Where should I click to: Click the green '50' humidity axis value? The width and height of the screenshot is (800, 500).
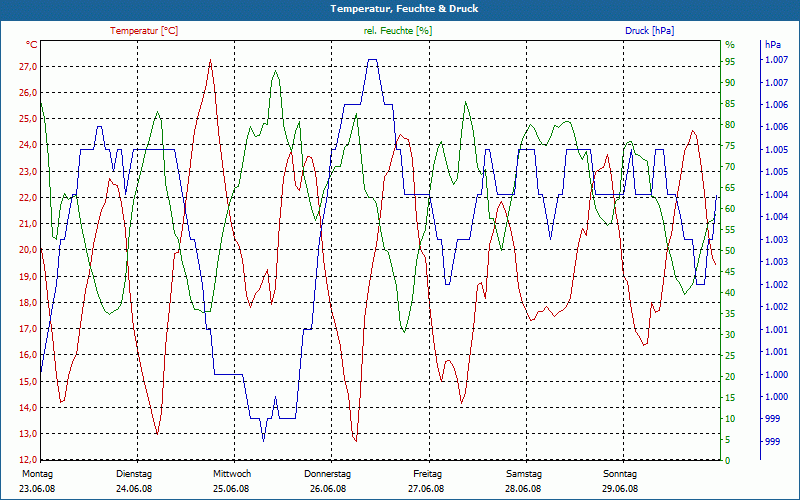(730, 251)
